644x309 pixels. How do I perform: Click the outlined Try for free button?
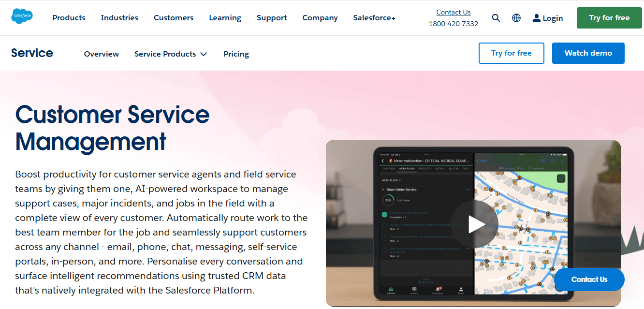tap(512, 53)
